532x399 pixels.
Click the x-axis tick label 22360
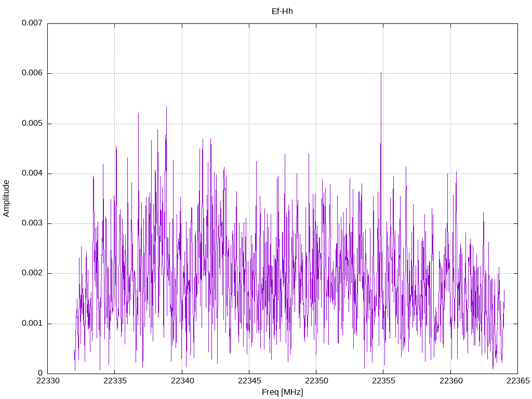tap(451, 381)
